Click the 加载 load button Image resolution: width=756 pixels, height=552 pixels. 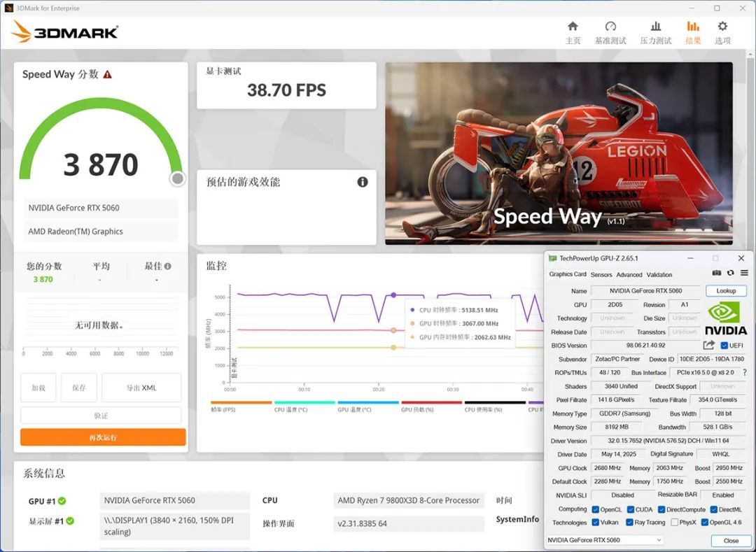38,388
